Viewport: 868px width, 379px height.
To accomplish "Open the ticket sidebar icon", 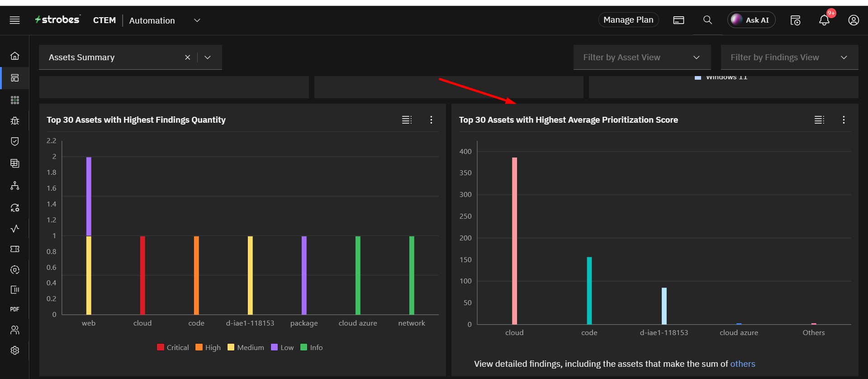I will click(x=15, y=249).
